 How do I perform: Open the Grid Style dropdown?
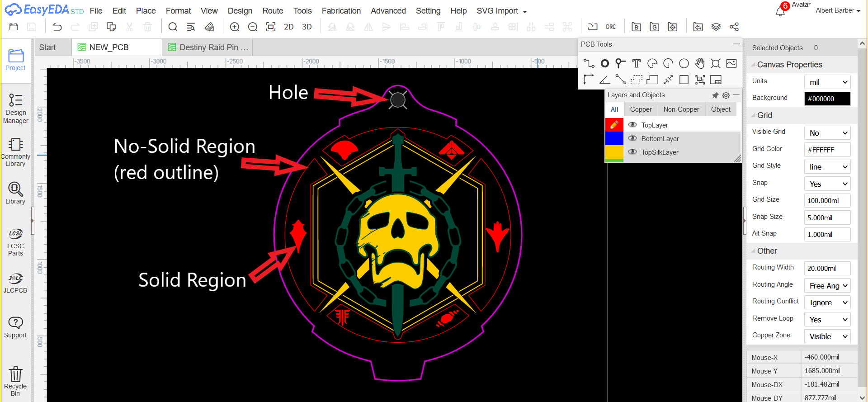point(827,167)
